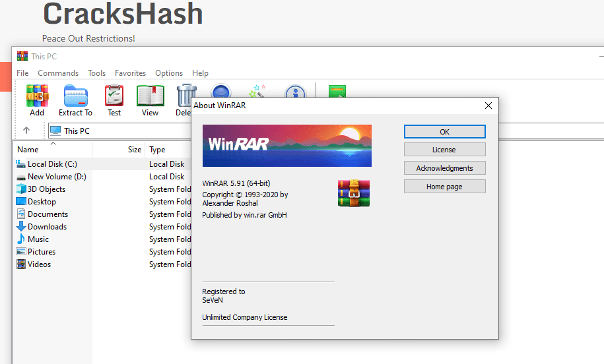This screenshot has height=364, width=604.
Task: Select the Documents folder icon
Action: click(x=21, y=214)
